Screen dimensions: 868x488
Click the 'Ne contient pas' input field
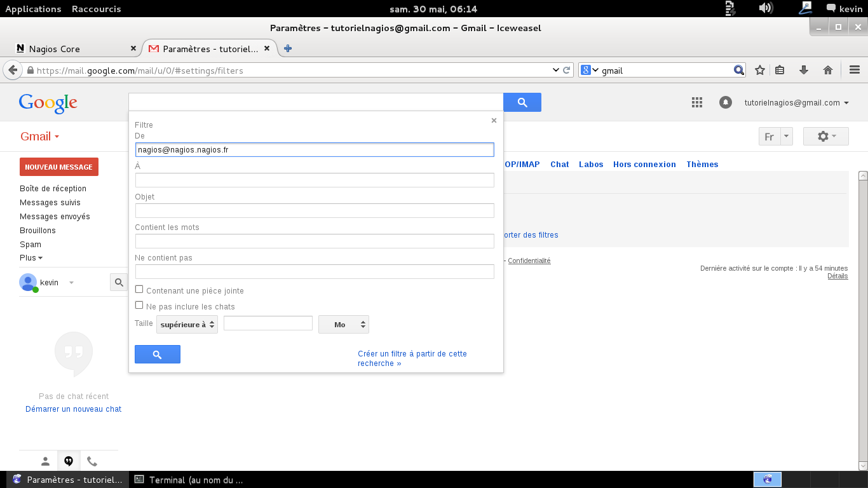(315, 271)
